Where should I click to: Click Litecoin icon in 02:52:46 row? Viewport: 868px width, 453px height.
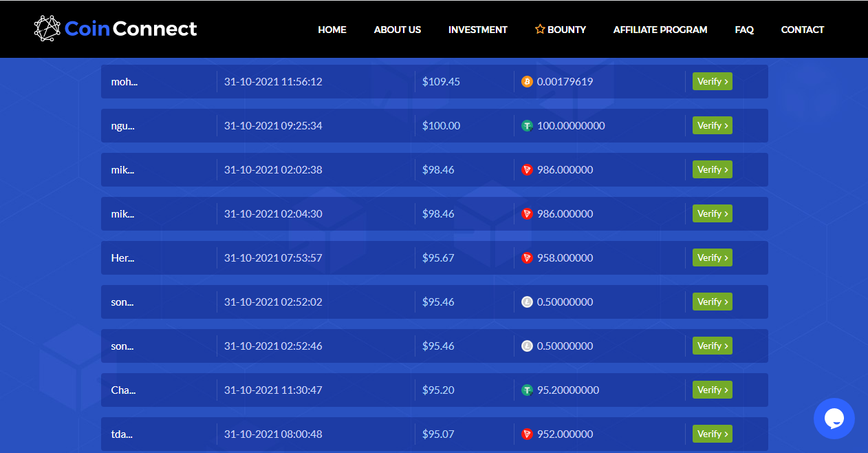[x=528, y=346]
